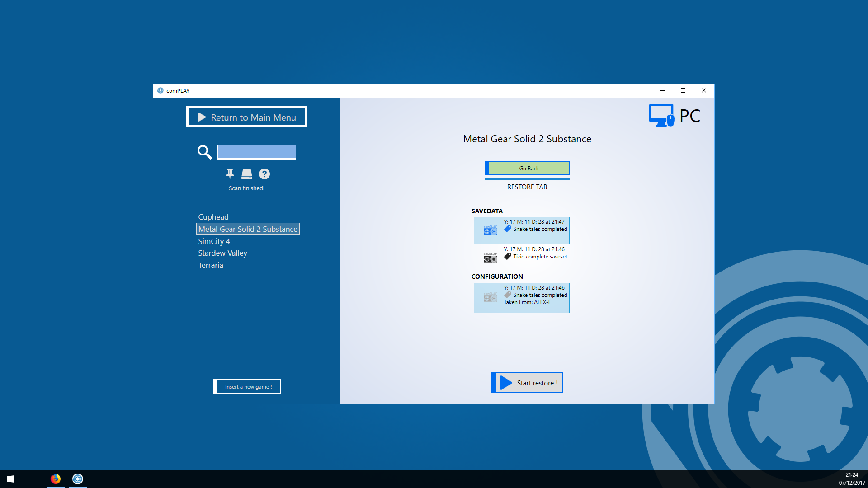Click the magnifying glass search icon
Viewport: 868px width, 488px height.
[204, 152]
